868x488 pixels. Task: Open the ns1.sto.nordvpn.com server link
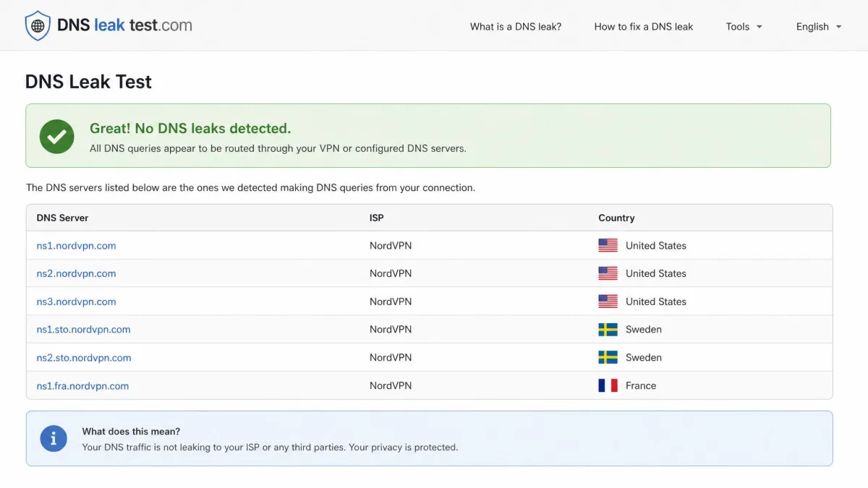(x=83, y=330)
